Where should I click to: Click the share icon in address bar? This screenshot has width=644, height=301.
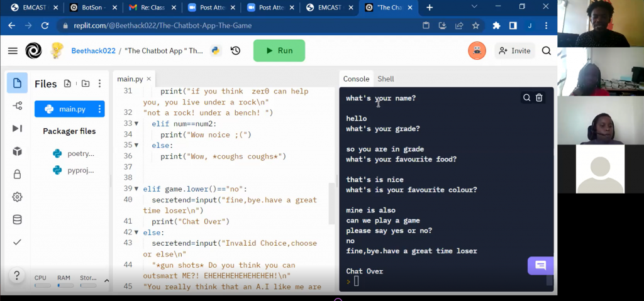[x=459, y=26]
